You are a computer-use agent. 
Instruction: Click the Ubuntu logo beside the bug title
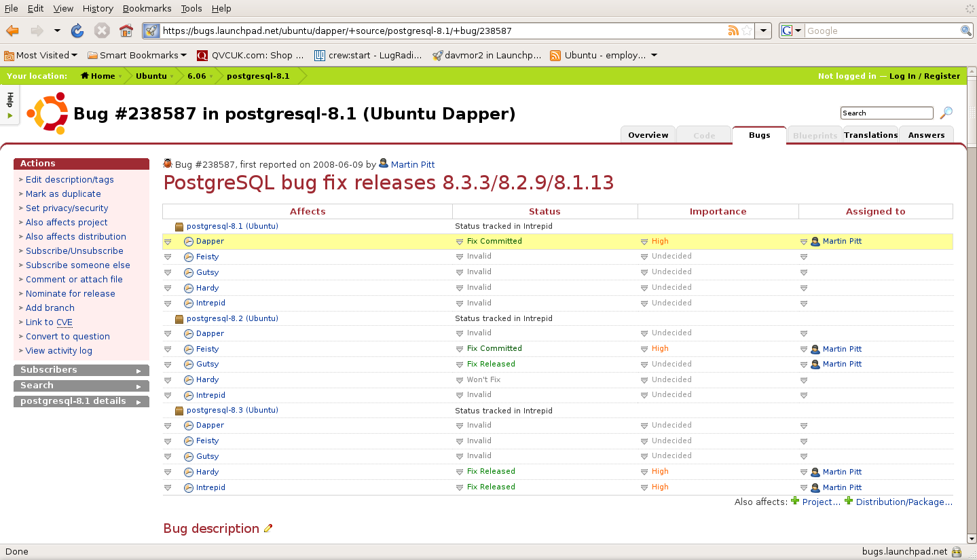tap(48, 113)
